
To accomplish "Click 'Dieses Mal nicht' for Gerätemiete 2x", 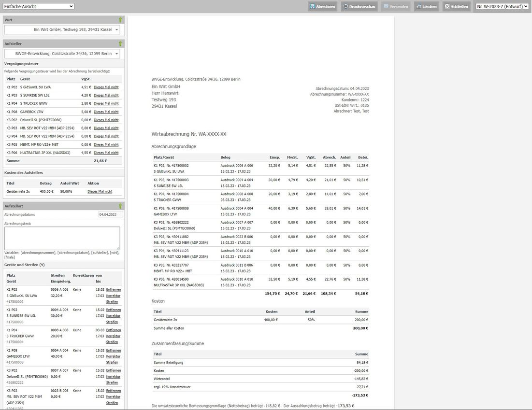I will coord(100,192).
